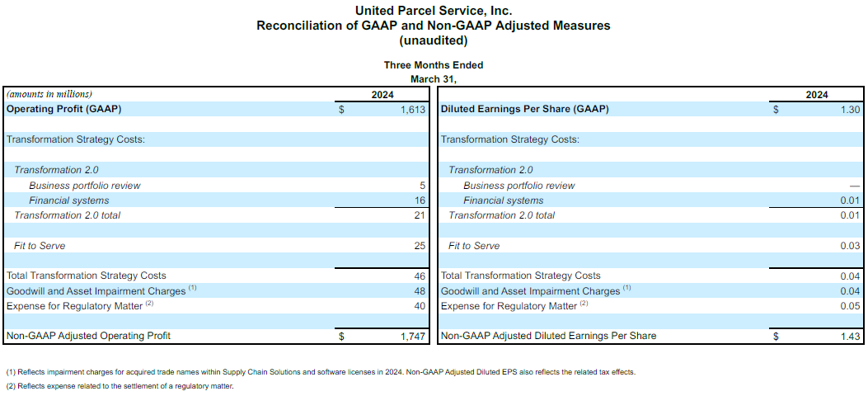Click "Reconciliation of GAAP and Non-GAAP Adjusted Measures" heading

[434, 26]
